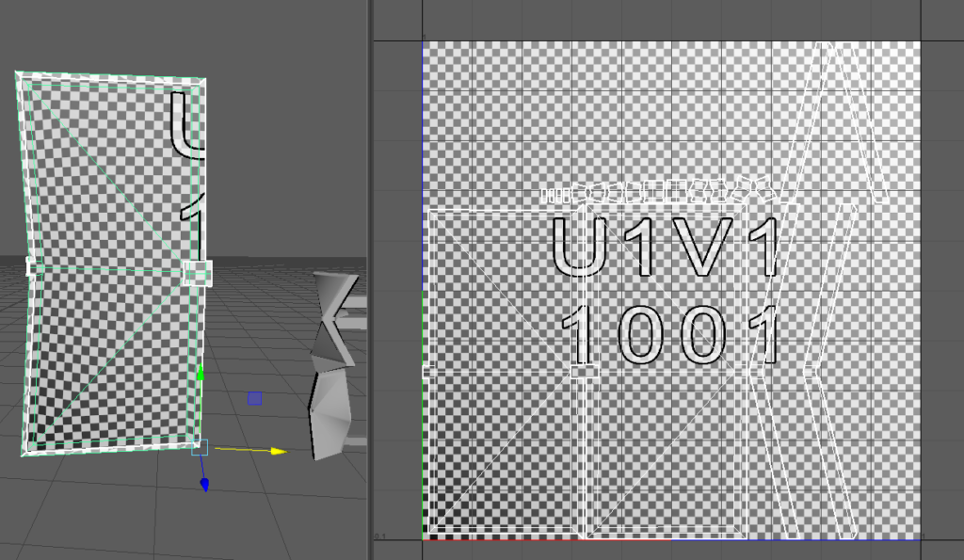
Task: Select the blue Z-axis arrow handle
Action: point(204,486)
